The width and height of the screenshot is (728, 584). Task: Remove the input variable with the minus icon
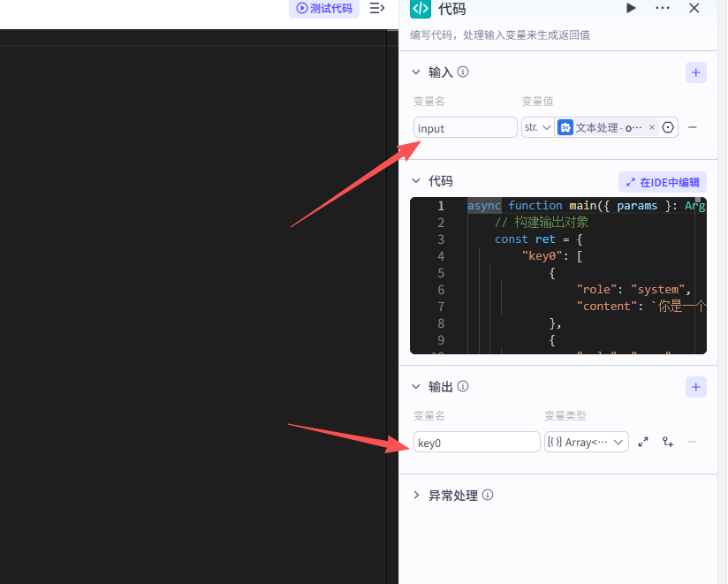tap(693, 126)
